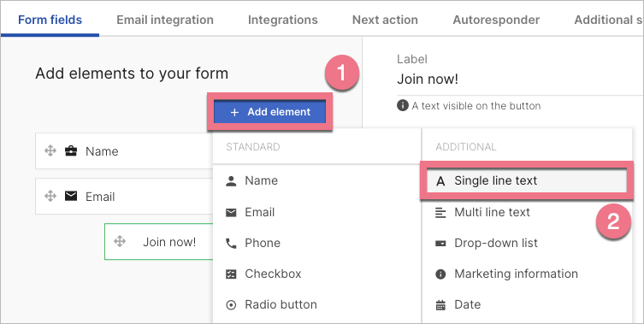Add a Checkbox element to the form
The image size is (644, 324).
[316, 274]
